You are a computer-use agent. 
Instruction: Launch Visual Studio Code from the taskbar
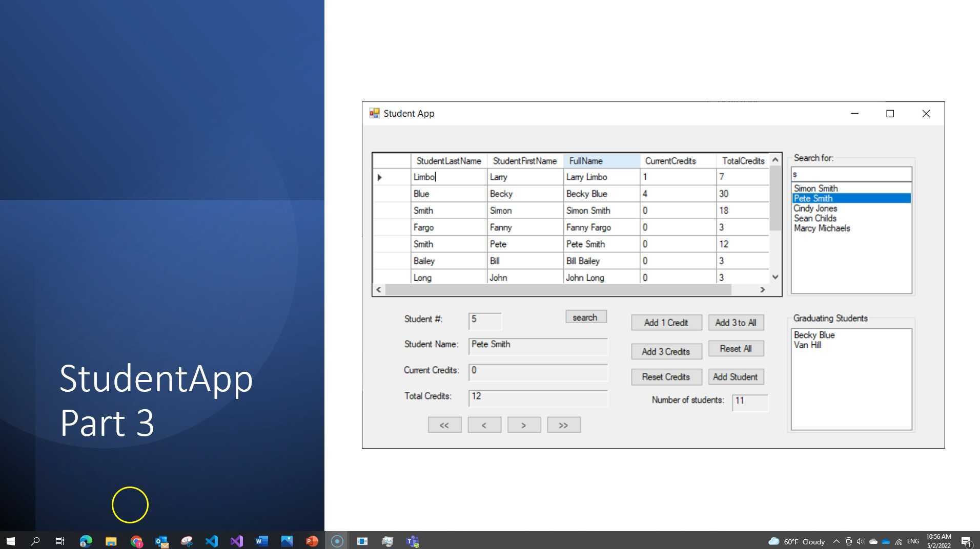click(x=212, y=541)
